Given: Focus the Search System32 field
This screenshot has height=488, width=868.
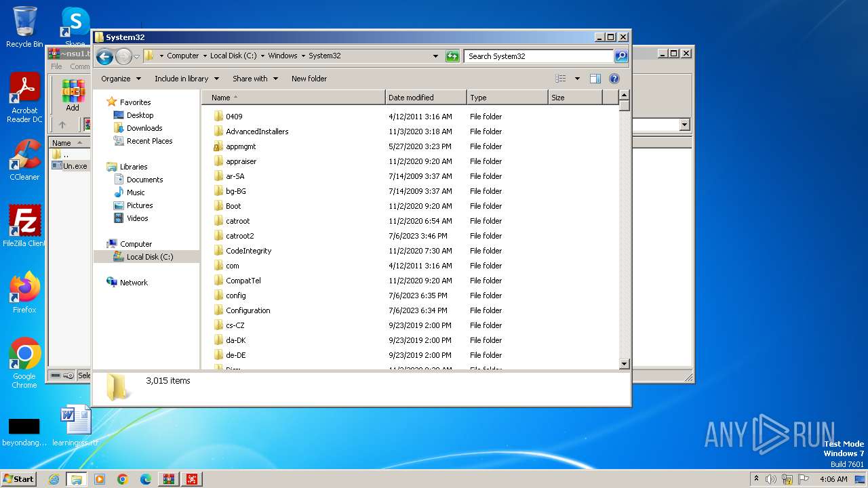Looking at the screenshot, I should 539,56.
